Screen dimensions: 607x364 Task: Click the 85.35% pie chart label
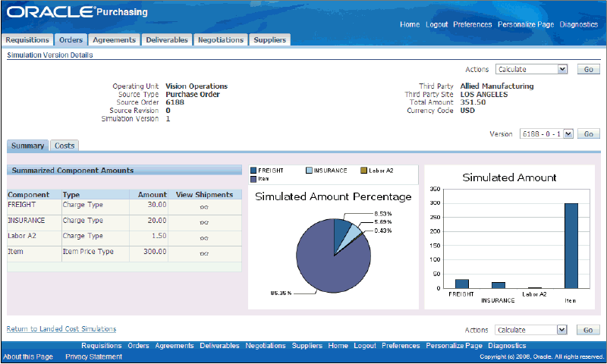tap(281, 293)
